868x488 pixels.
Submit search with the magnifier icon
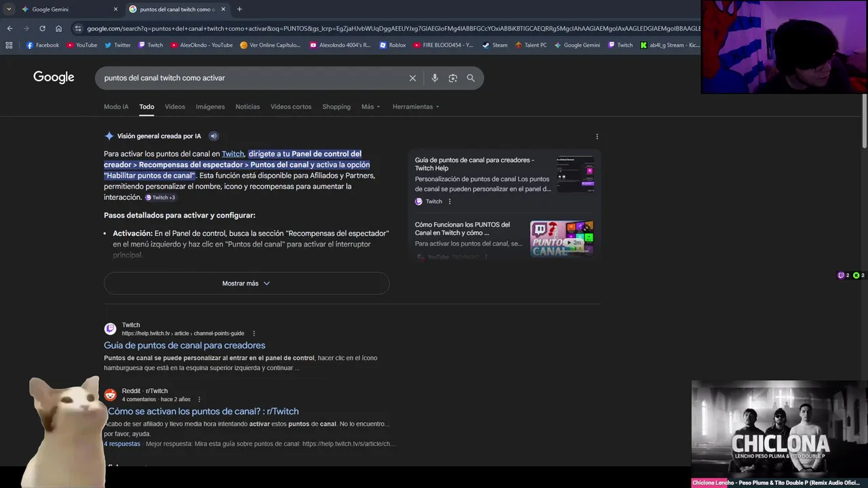click(x=471, y=78)
